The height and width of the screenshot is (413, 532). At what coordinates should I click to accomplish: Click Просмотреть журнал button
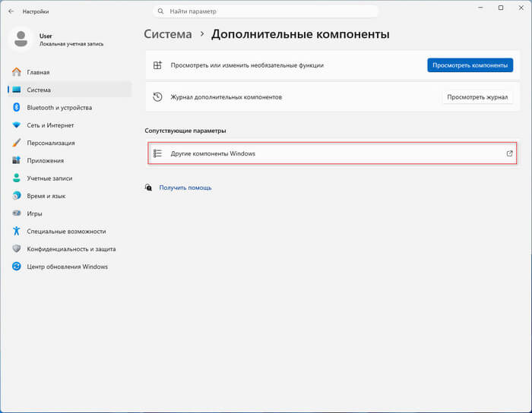click(477, 97)
